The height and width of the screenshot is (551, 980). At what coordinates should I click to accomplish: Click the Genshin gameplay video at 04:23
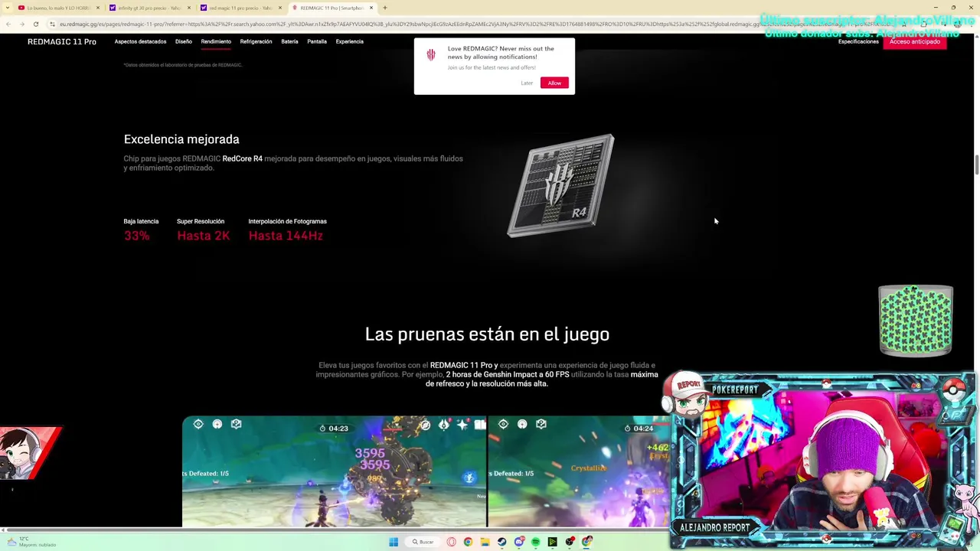coord(334,471)
